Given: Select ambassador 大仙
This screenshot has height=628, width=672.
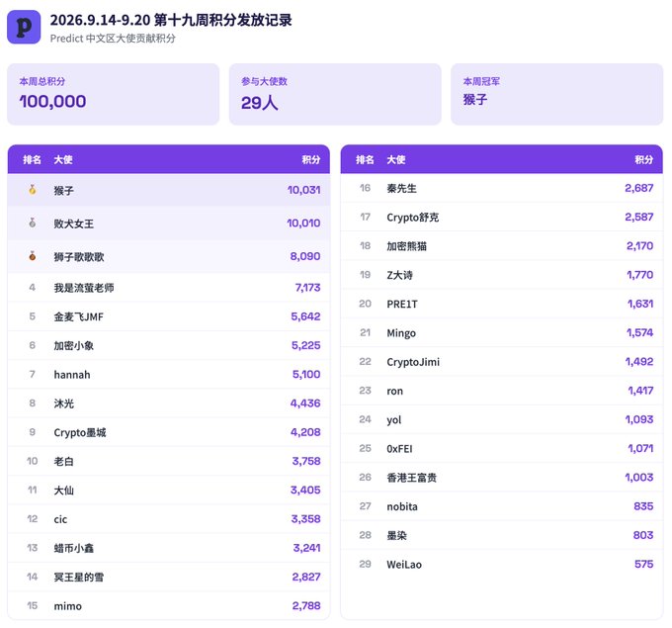Looking at the screenshot, I should pyautogui.click(x=64, y=491).
